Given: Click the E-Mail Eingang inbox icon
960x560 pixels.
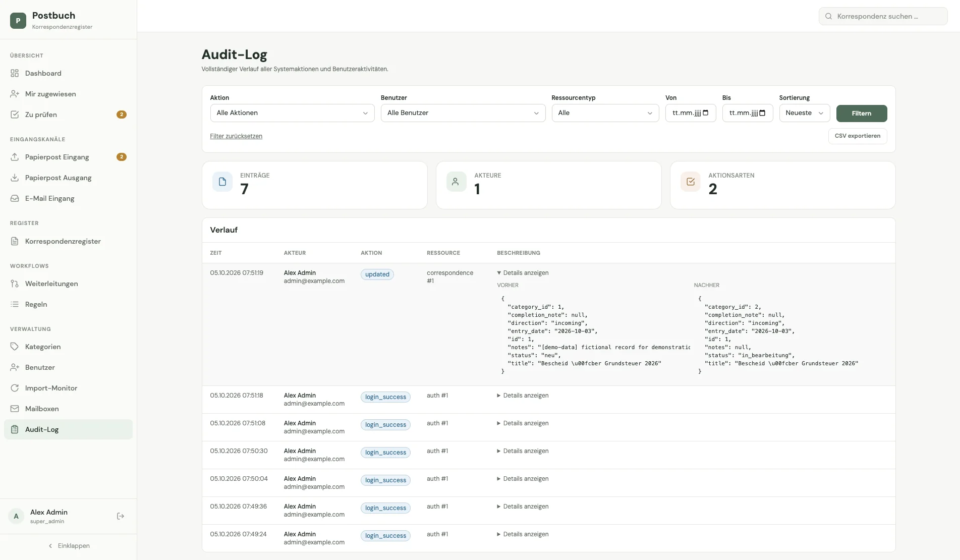Looking at the screenshot, I should [x=15, y=198].
